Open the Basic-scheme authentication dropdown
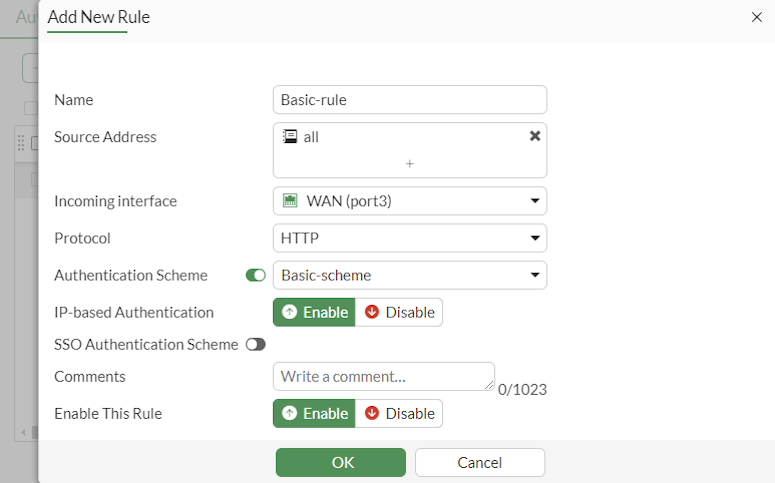The height and width of the screenshot is (483, 775). click(410, 275)
